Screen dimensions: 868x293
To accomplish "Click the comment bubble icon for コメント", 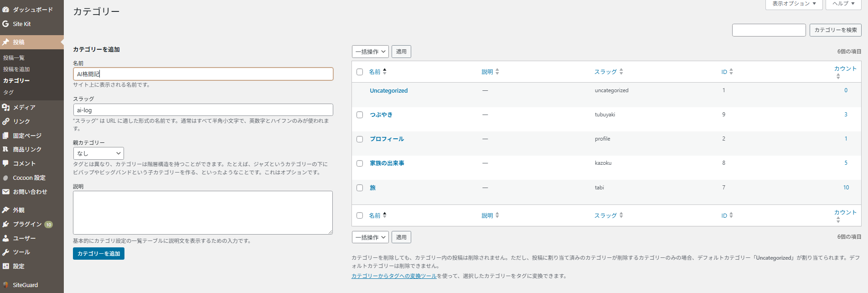I will pyautogui.click(x=6, y=163).
